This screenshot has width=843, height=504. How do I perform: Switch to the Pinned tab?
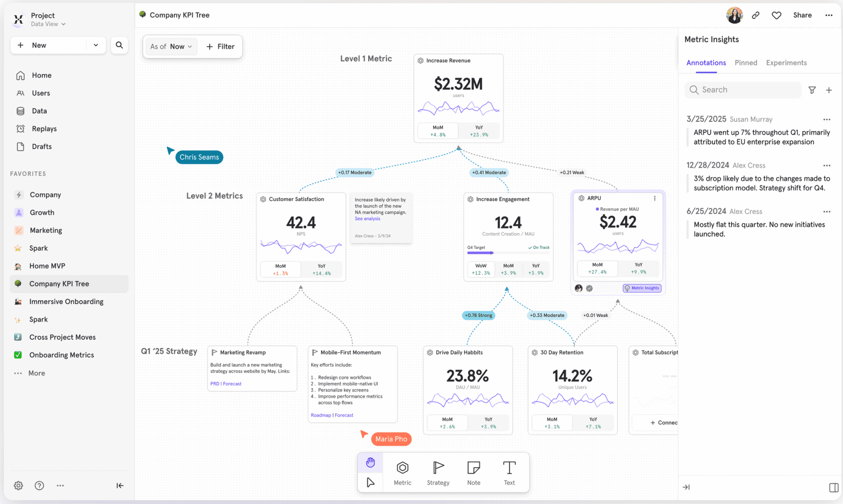pyautogui.click(x=745, y=63)
